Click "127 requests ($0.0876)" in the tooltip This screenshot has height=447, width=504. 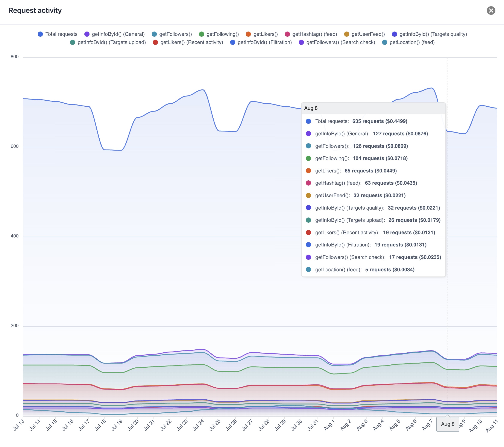pos(401,134)
